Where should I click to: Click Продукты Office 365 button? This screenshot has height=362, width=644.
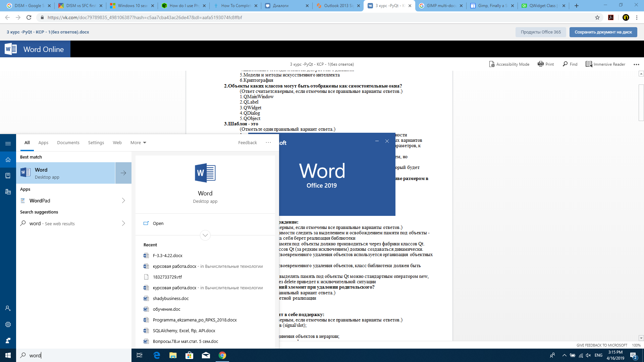[x=541, y=32]
